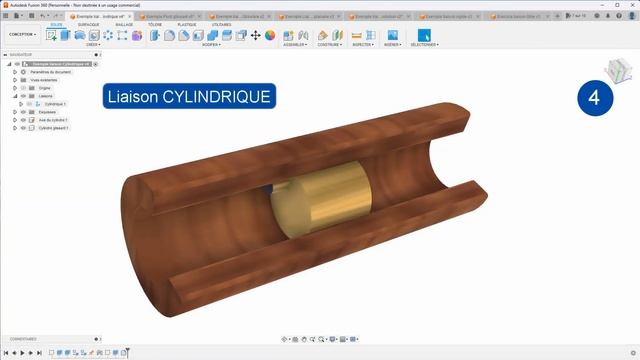
Task: Select the Offset Plane construct tool
Action: point(322,35)
